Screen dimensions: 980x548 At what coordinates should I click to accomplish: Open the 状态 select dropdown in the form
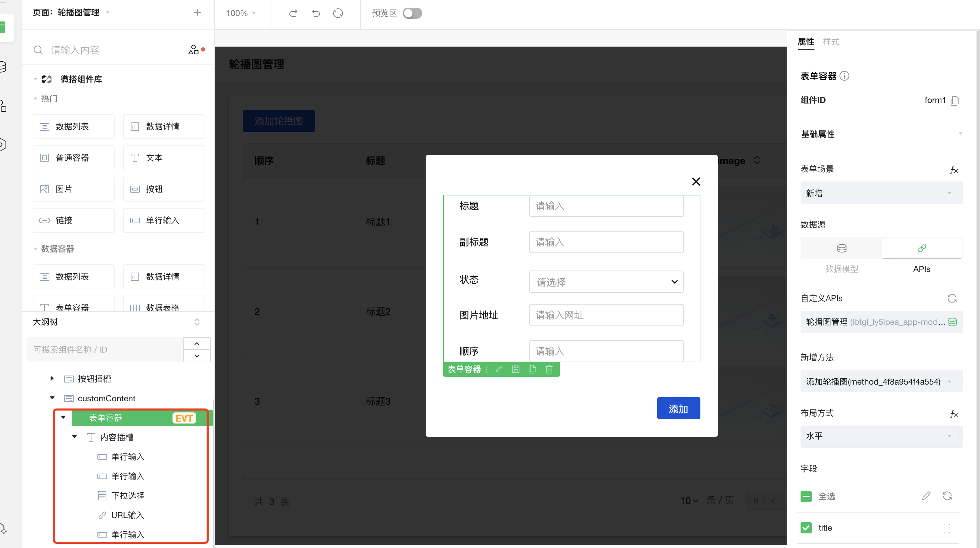[606, 282]
